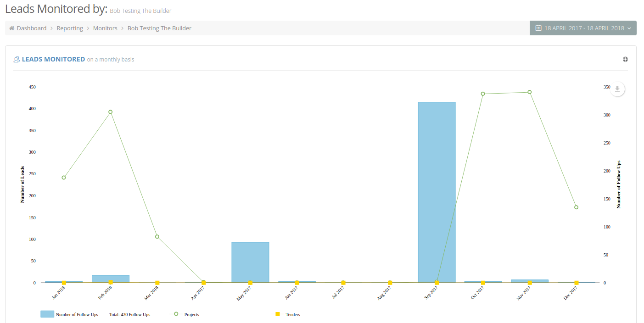The width and height of the screenshot is (644, 323).
Task: Select the May 2017 follow-ups bar
Action: pyautogui.click(x=250, y=262)
